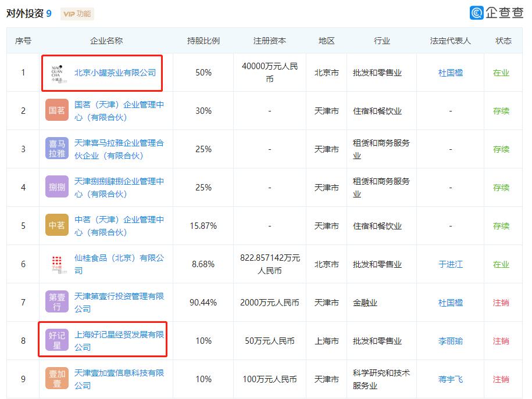
Task: Click the 企查查 logo at top right
Action: coord(496,13)
